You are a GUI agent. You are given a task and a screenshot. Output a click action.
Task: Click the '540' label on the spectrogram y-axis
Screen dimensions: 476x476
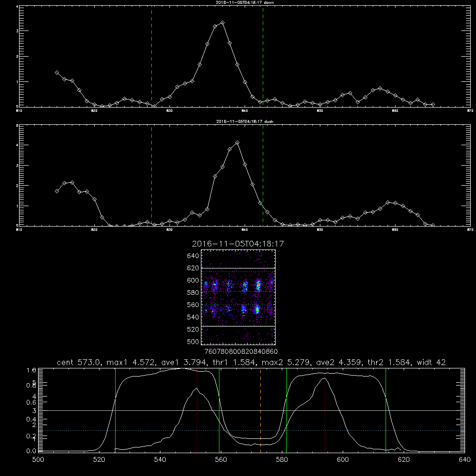[x=193, y=317]
